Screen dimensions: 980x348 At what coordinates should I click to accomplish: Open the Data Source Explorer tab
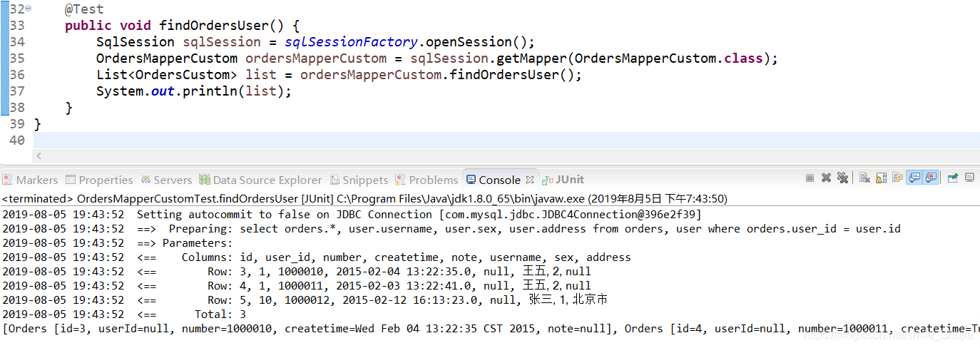(260, 180)
